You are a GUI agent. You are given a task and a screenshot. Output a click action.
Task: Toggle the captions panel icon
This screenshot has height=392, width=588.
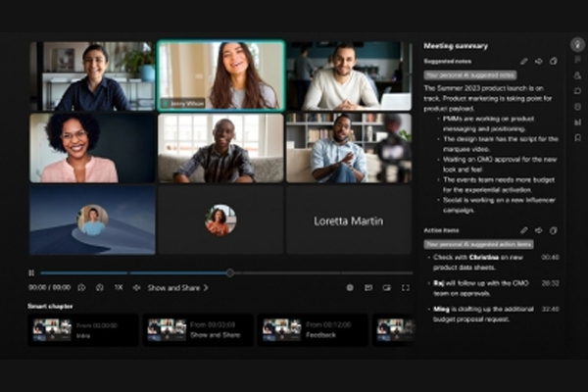[368, 288]
